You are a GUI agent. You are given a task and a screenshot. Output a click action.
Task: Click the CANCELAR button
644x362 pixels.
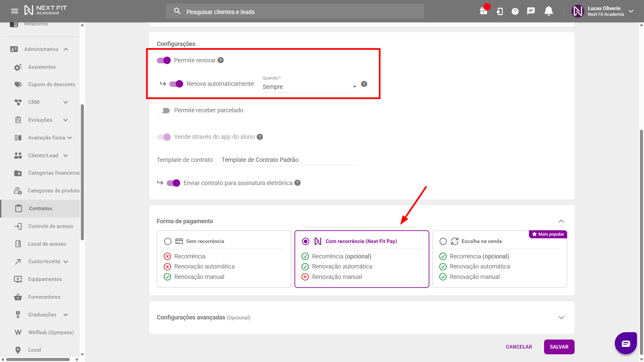[519, 347]
